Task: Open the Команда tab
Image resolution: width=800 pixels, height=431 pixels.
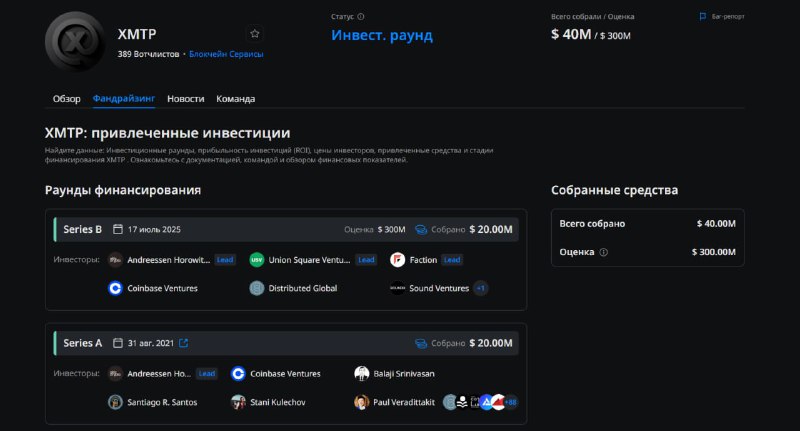Action: tap(236, 98)
